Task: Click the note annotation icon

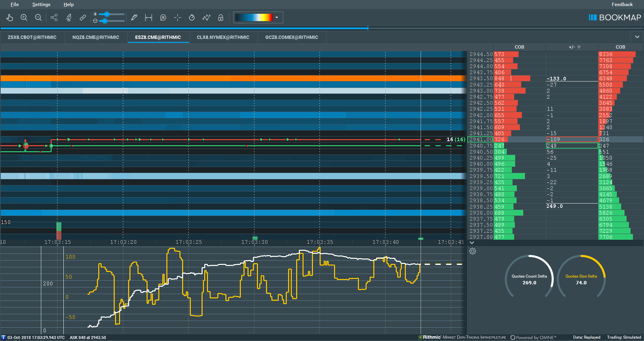Action: pos(163,17)
